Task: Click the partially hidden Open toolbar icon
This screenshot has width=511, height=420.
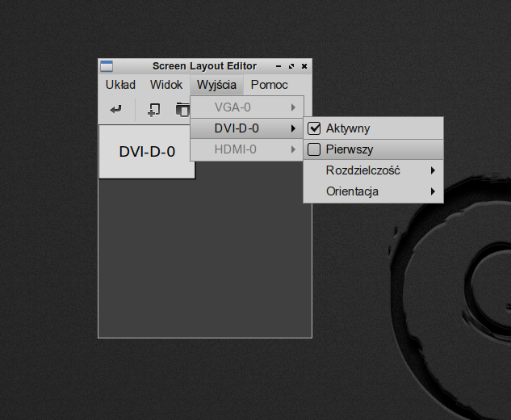Action: click(x=182, y=110)
